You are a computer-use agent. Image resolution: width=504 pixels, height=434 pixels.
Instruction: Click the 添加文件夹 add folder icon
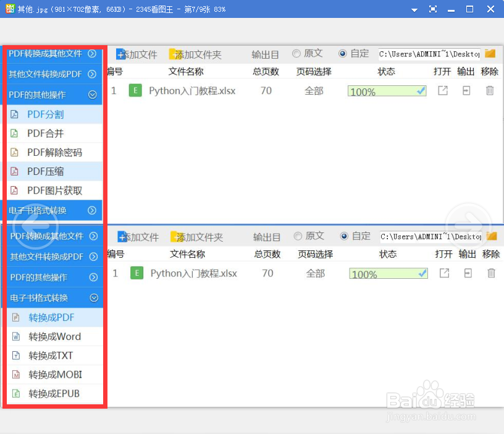click(x=172, y=54)
